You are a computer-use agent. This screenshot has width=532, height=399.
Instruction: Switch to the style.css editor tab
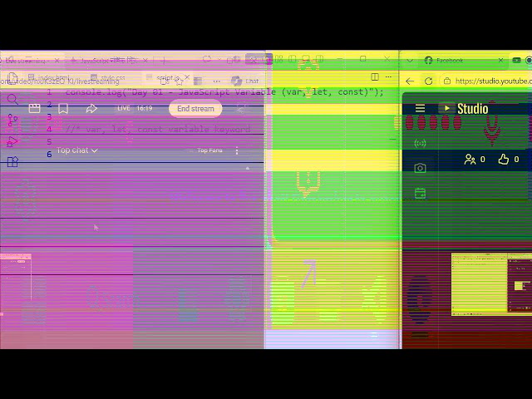[109, 77]
